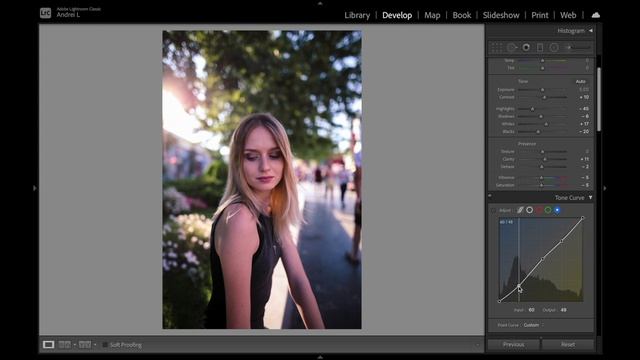Click the cloud sync status icon
Screen dimensions: 640x360
click(596, 15)
